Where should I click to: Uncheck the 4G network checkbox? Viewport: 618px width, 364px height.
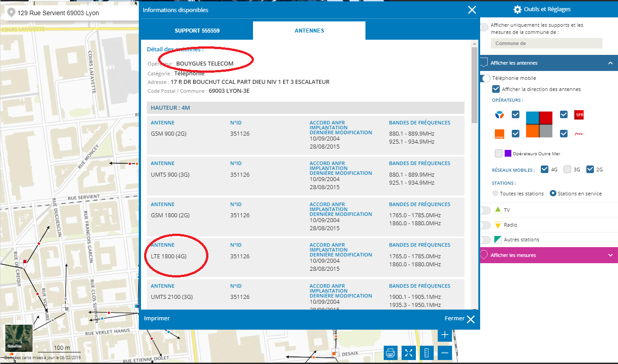(x=544, y=169)
